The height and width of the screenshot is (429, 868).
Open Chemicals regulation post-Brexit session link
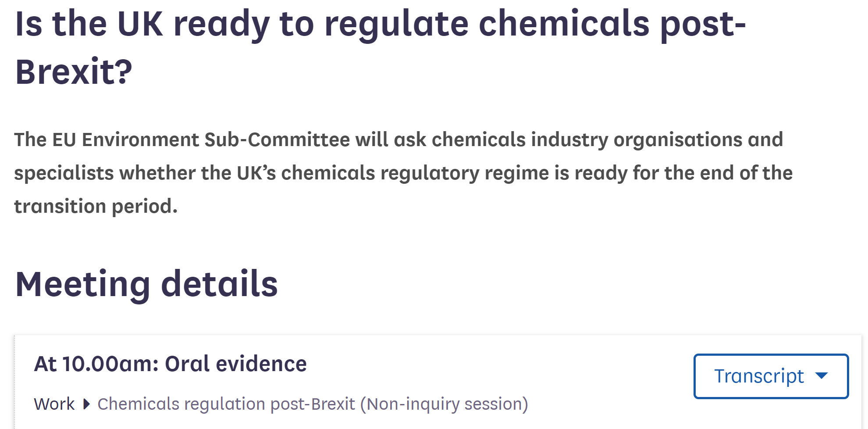point(313,404)
